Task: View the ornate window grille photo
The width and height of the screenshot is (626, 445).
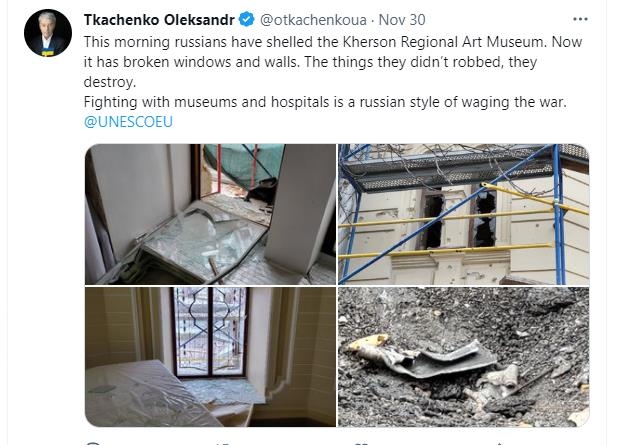Action: click(x=210, y=357)
